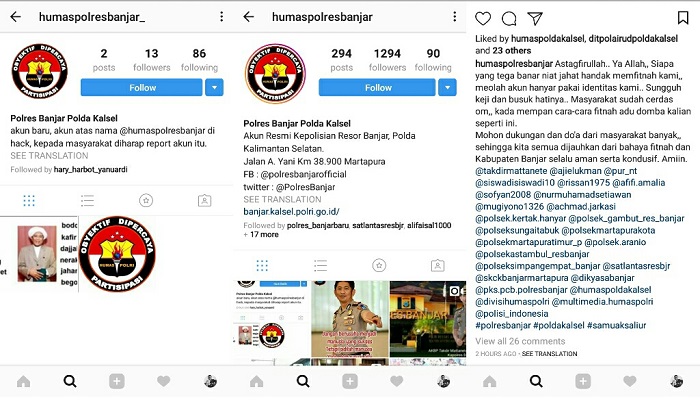The height and width of the screenshot is (400, 700).
Task: Switch to grid view on humaspolresbanjar_ profile
Action: 29,201
